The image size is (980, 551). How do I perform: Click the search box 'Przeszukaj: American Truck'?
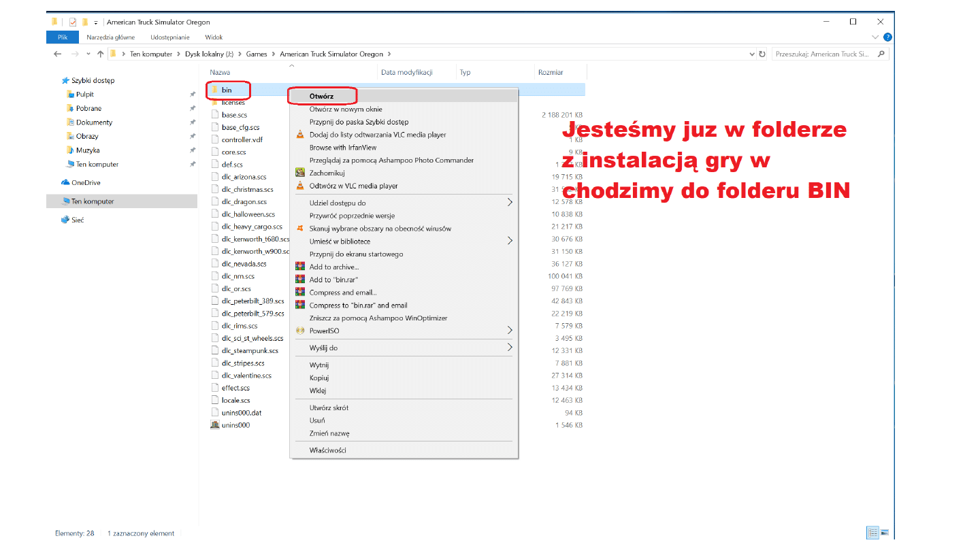[x=825, y=54]
